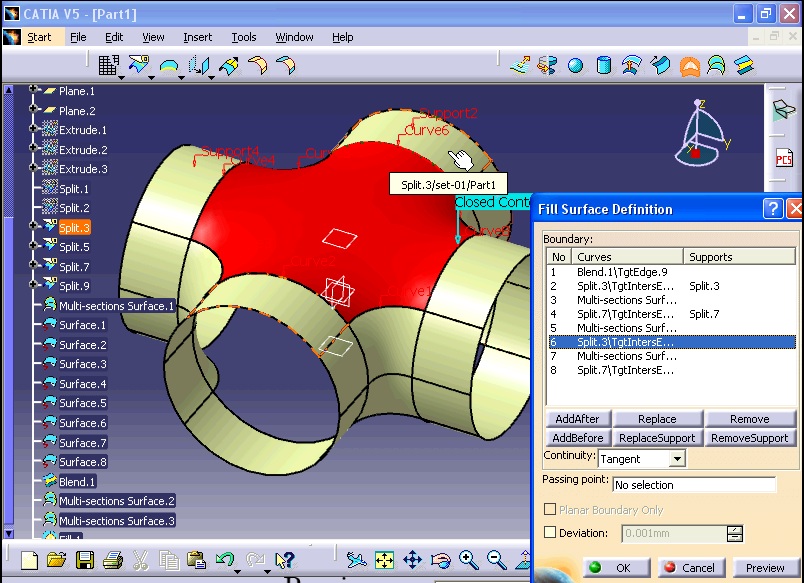Toggle the Planar Boundary Only checkbox

[x=550, y=509]
